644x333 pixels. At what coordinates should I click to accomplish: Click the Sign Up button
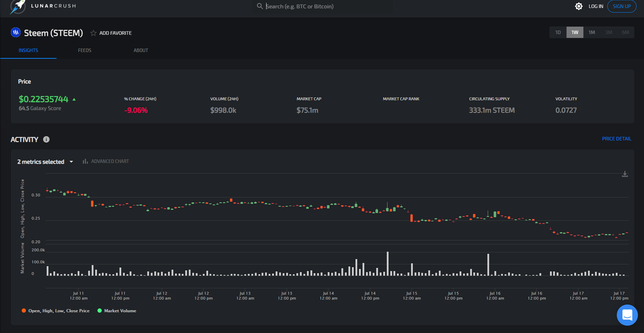622,7
